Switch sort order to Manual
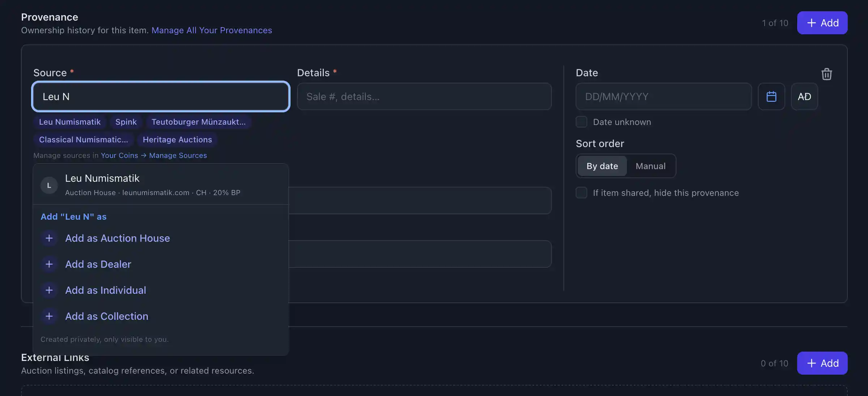The image size is (868, 396). [x=650, y=166]
